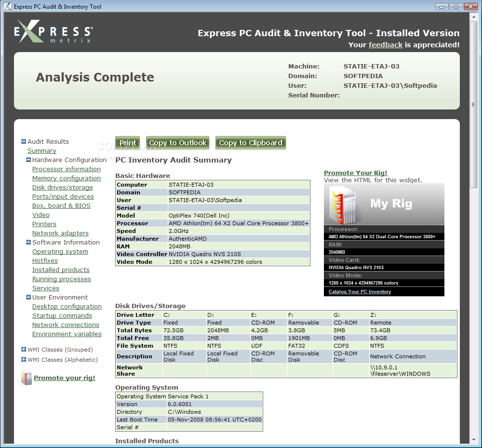Click the G: drive letter cell

pos(351,315)
